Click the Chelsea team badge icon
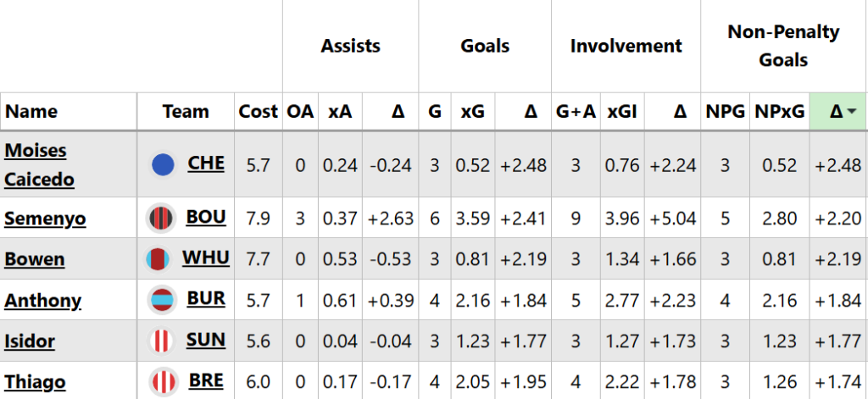Image resolution: width=868 pixels, height=399 pixels. (163, 165)
